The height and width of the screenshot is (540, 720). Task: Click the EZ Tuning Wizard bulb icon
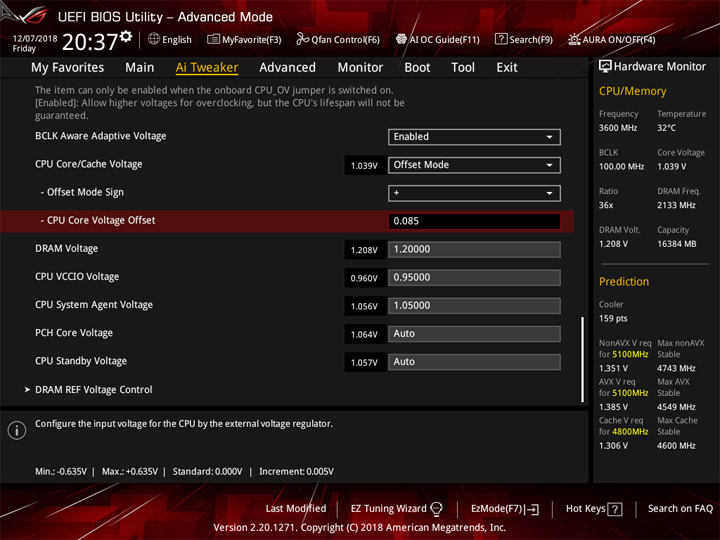click(x=436, y=508)
